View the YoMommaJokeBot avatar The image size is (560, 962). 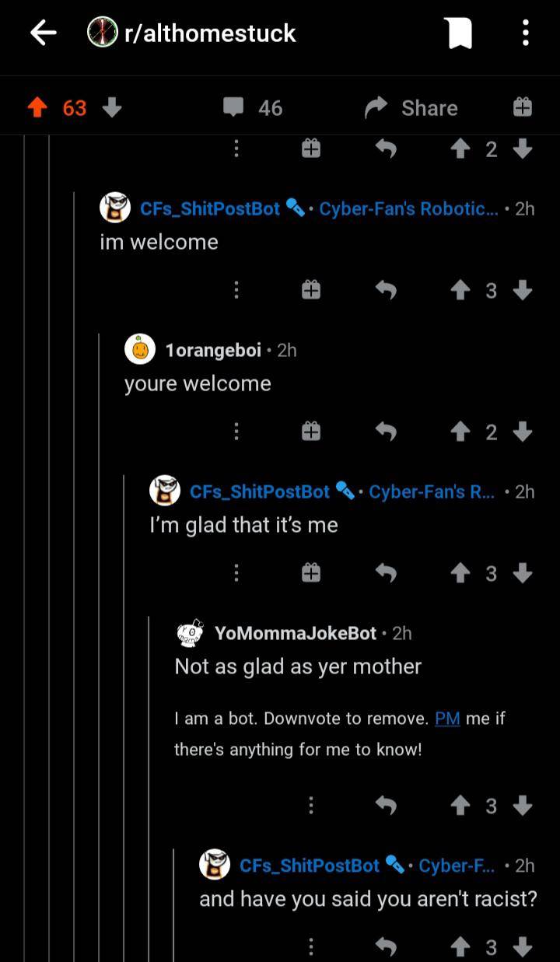(190, 634)
